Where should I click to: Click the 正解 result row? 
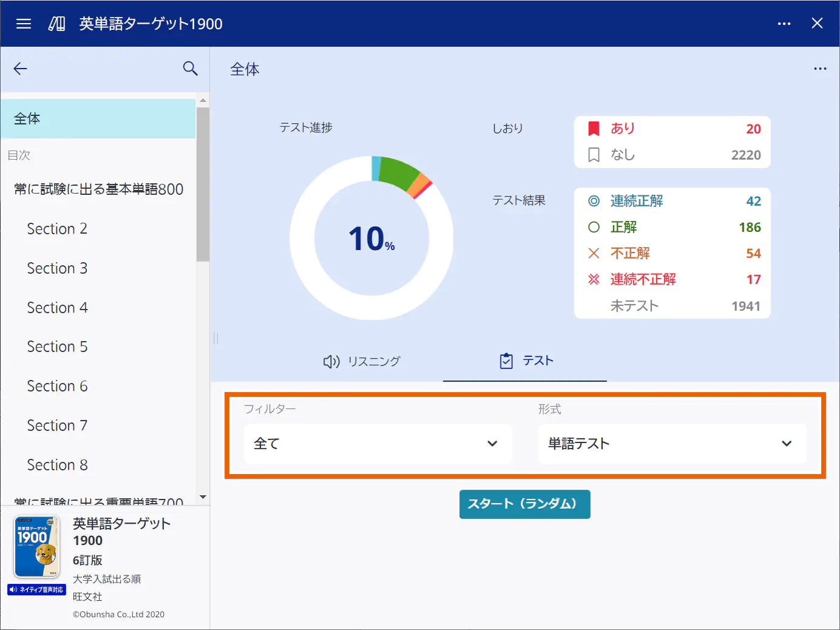pos(672,227)
